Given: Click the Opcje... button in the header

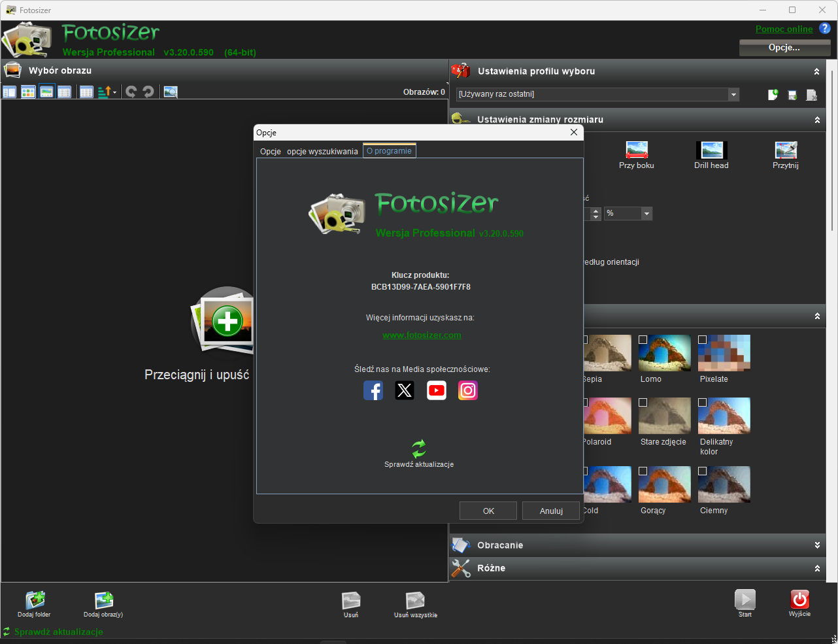Looking at the screenshot, I should tap(784, 48).
